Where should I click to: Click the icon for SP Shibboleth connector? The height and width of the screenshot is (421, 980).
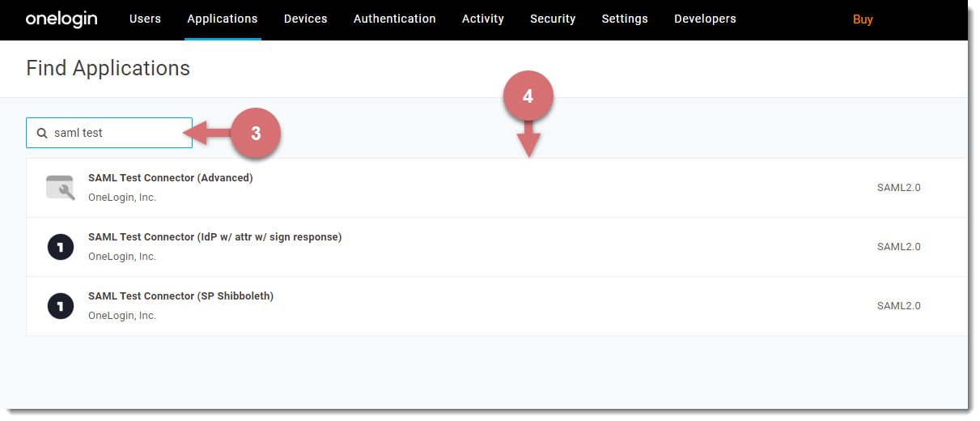click(x=61, y=305)
